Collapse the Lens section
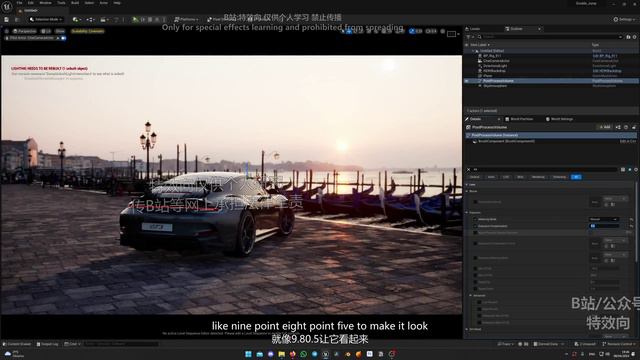Viewport: 640px width, 360px height. pos(467,184)
